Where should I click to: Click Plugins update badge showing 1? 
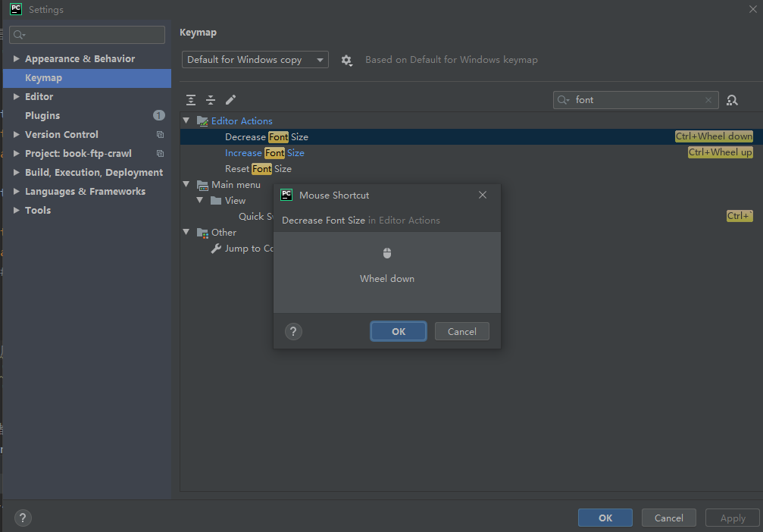(x=159, y=115)
